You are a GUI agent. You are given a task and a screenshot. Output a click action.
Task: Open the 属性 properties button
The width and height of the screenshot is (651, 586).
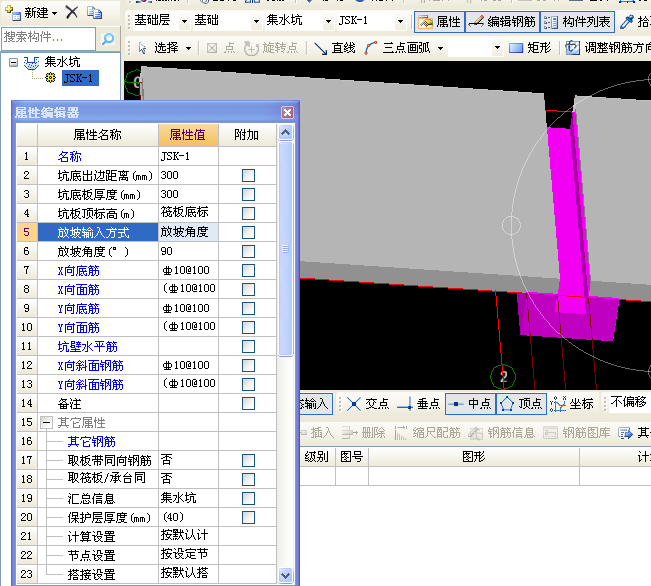[x=439, y=22]
